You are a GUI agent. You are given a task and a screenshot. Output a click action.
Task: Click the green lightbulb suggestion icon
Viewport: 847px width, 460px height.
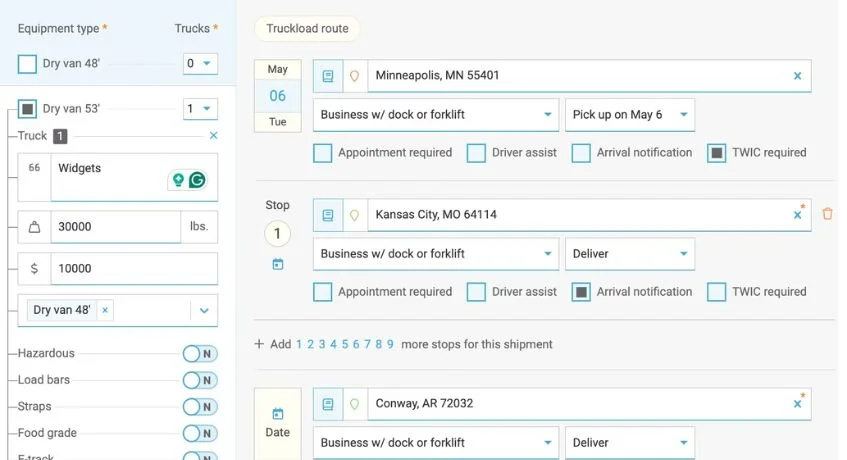click(178, 179)
